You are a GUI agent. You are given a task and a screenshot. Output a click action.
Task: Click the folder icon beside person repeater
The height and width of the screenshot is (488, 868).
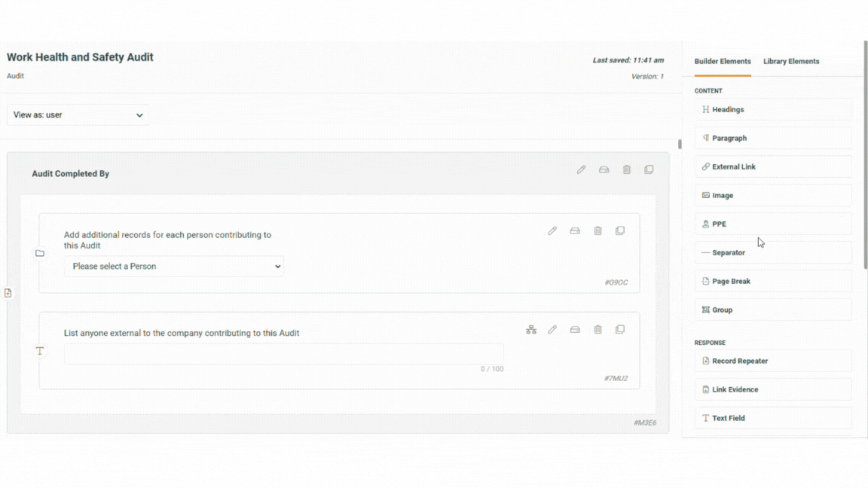(40, 254)
